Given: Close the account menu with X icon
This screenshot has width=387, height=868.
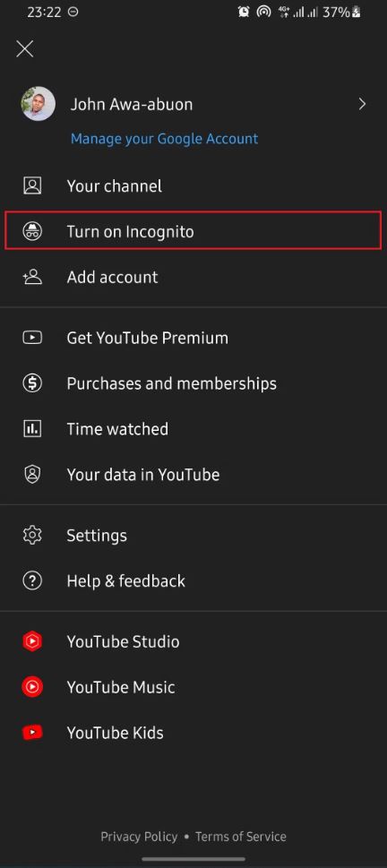Looking at the screenshot, I should coord(25,48).
